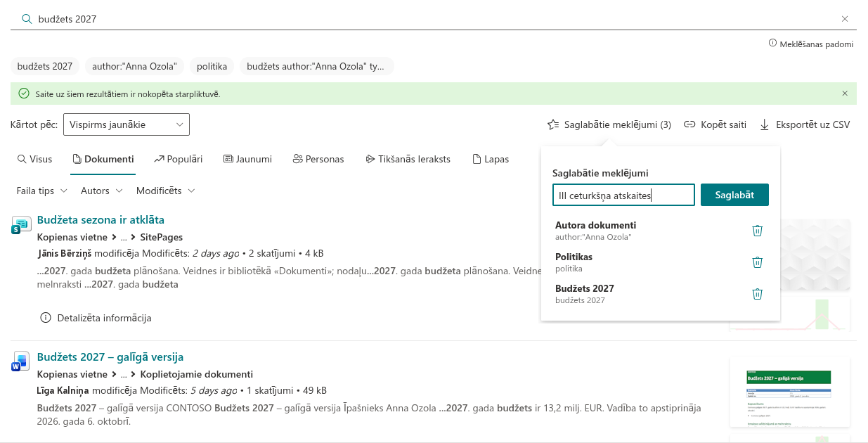This screenshot has height=443, width=868.
Task: Toggle Saglabātie meklējumi (3) panel
Action: pyautogui.click(x=609, y=124)
